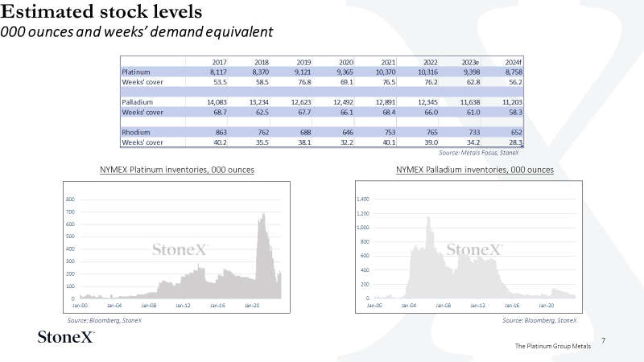The width and height of the screenshot is (644, 362).
Task: Click the Estimated stock levels heading
Action: point(101,11)
